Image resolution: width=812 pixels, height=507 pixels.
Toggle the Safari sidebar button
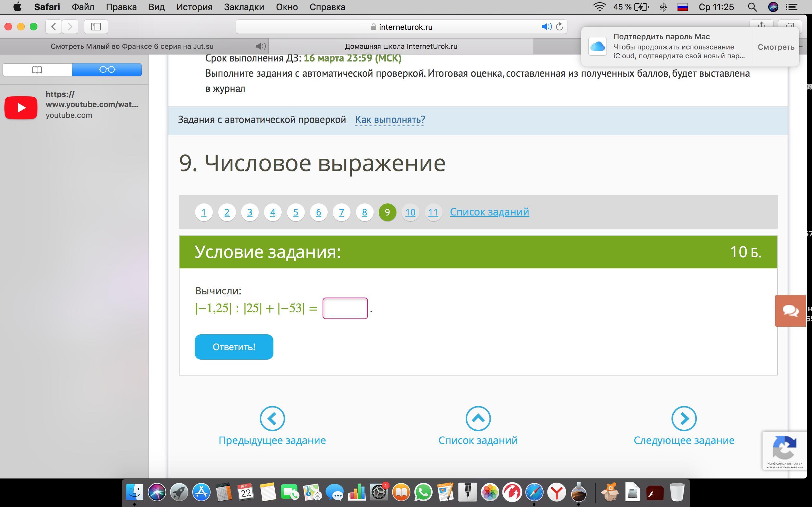point(96,27)
